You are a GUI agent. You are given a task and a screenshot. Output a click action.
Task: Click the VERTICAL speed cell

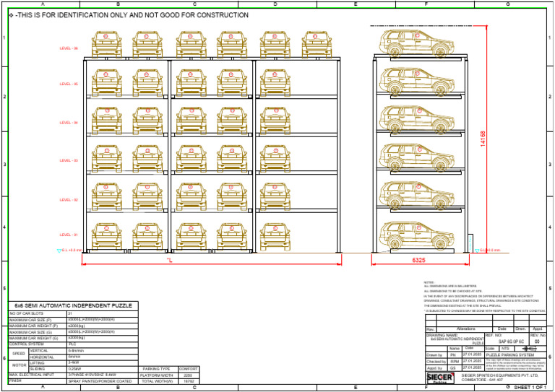(x=48, y=351)
